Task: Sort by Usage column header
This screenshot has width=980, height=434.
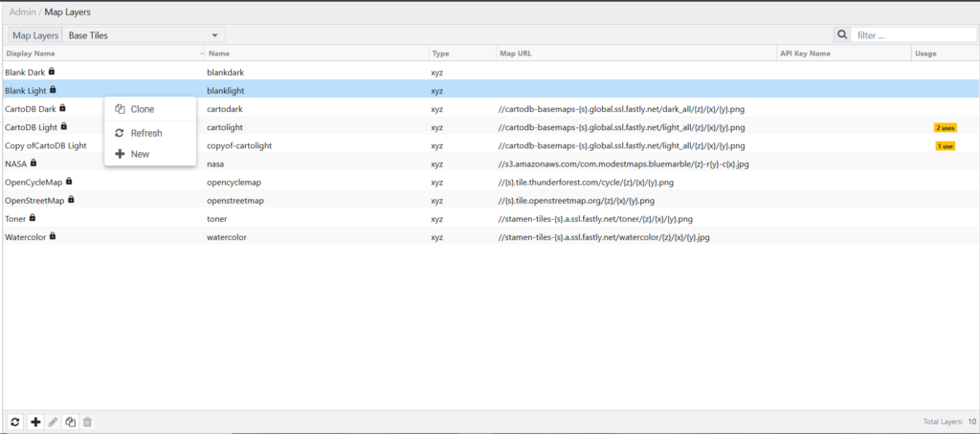Action: pyautogui.click(x=944, y=54)
